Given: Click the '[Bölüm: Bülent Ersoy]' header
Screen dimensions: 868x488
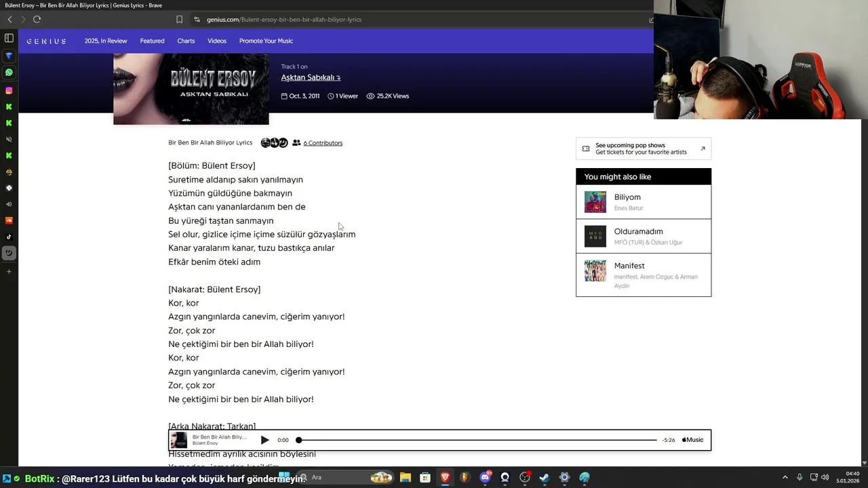Looking at the screenshot, I should [212, 165].
